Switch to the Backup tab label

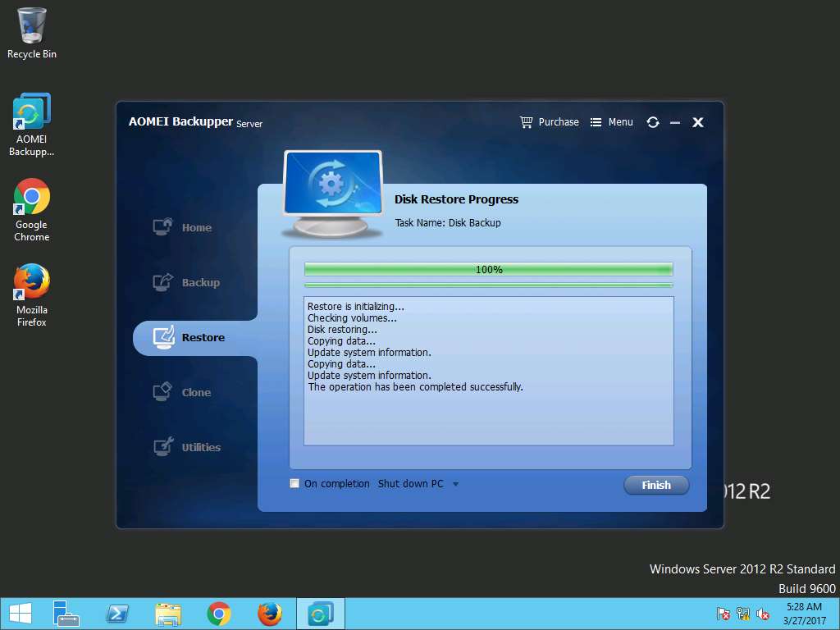point(201,283)
